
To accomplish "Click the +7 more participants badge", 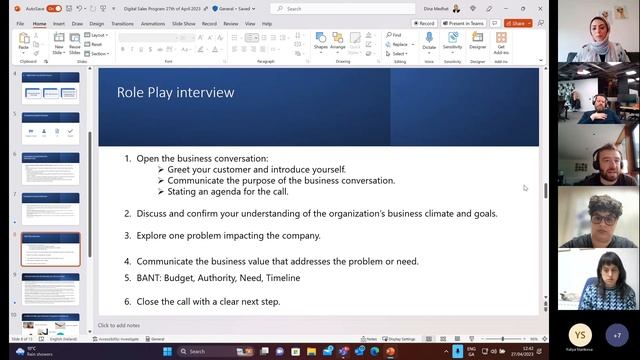I will [x=617, y=335].
